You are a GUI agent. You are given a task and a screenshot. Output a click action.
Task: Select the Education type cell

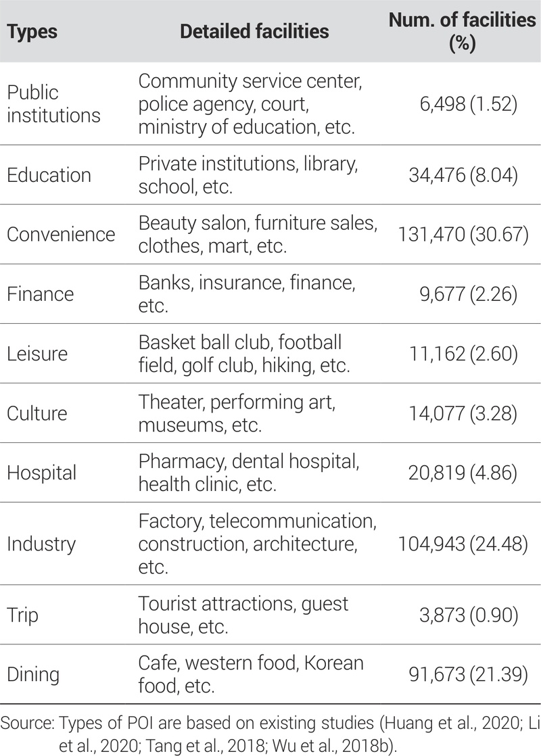[49, 175]
